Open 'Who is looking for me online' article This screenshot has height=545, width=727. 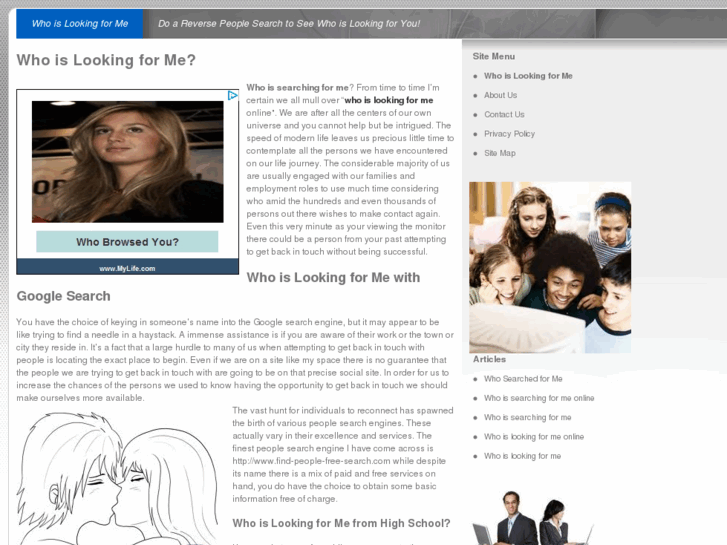click(x=534, y=437)
